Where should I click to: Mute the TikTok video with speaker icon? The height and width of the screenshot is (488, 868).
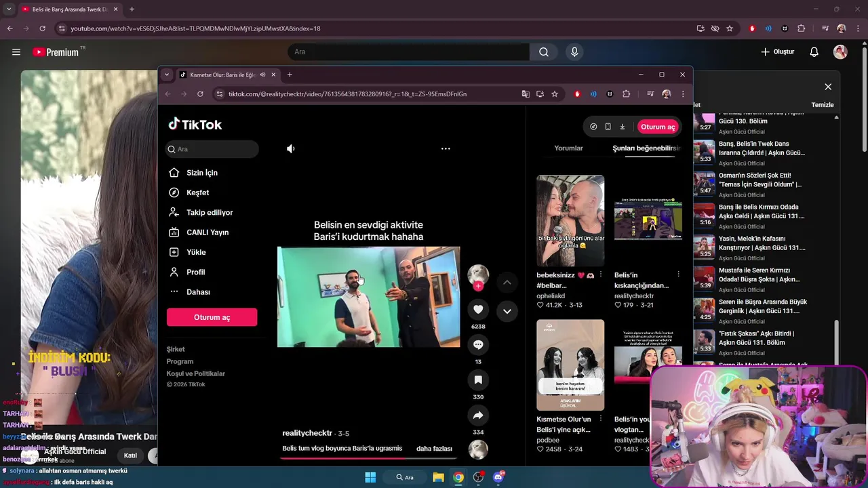[290, 148]
